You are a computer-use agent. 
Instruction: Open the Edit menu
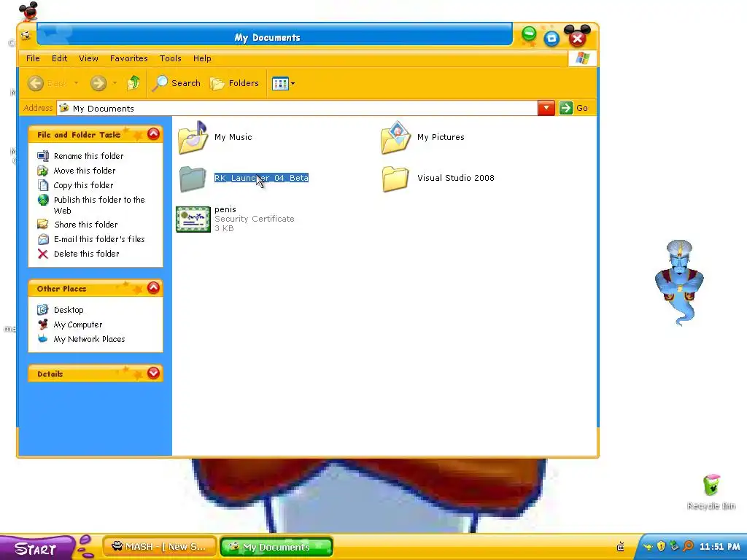[x=60, y=58]
